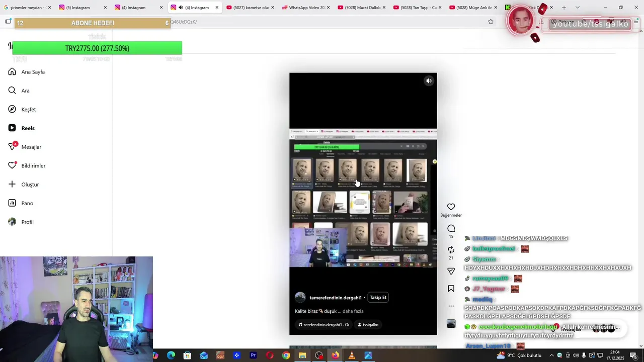
Task: Open tamerefendinin.dergahi1 profile link
Action: [x=336, y=298]
